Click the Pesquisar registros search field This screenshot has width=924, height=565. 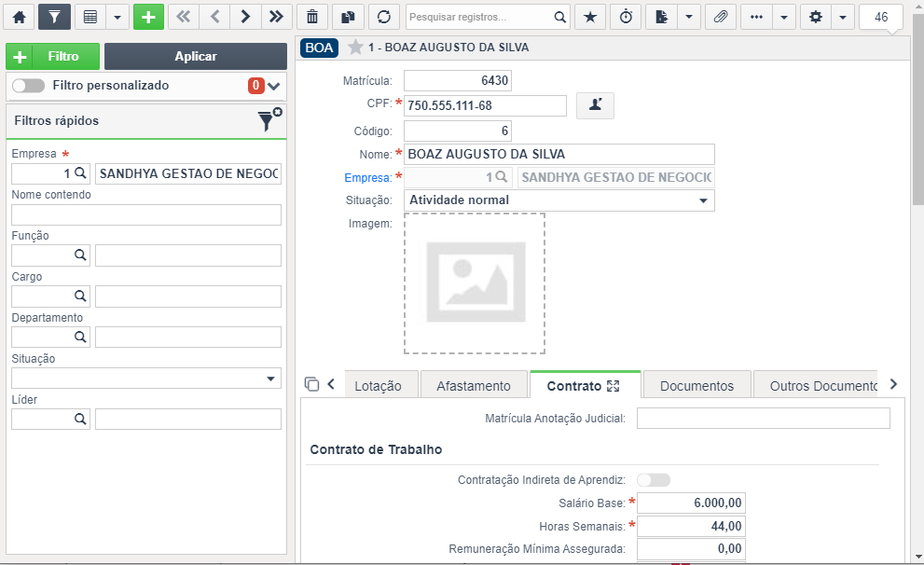(x=479, y=17)
